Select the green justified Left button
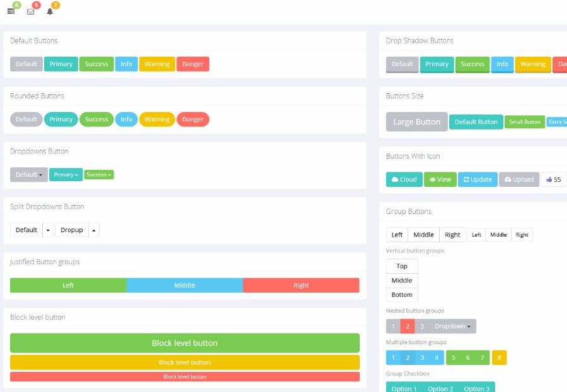Viewport: 567px width, 392px height. point(68,286)
